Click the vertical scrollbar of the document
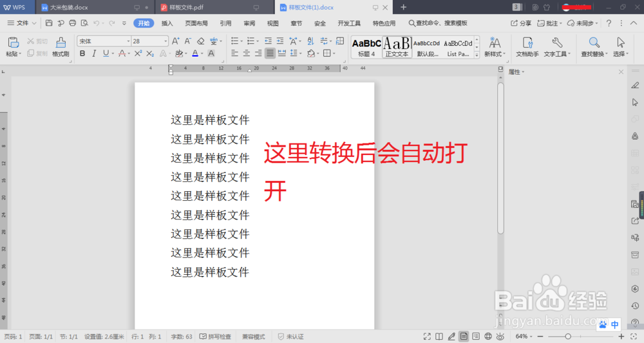644x343 pixels. (x=500, y=158)
